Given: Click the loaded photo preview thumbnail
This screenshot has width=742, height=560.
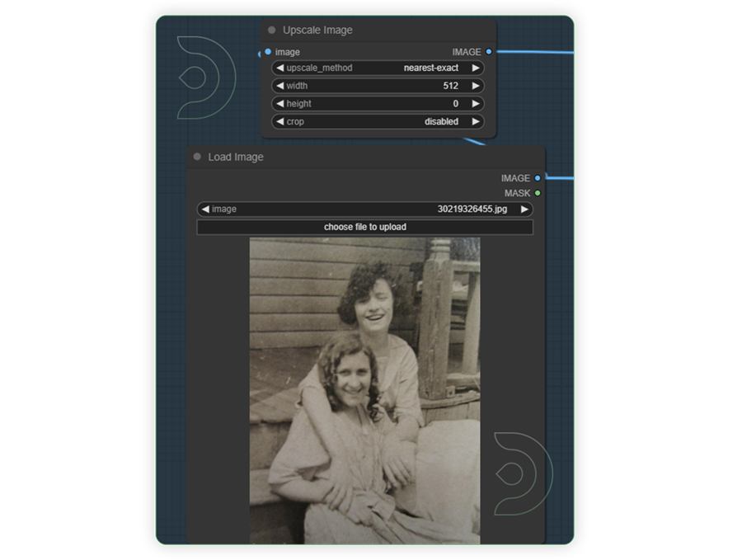Looking at the screenshot, I should [x=365, y=391].
